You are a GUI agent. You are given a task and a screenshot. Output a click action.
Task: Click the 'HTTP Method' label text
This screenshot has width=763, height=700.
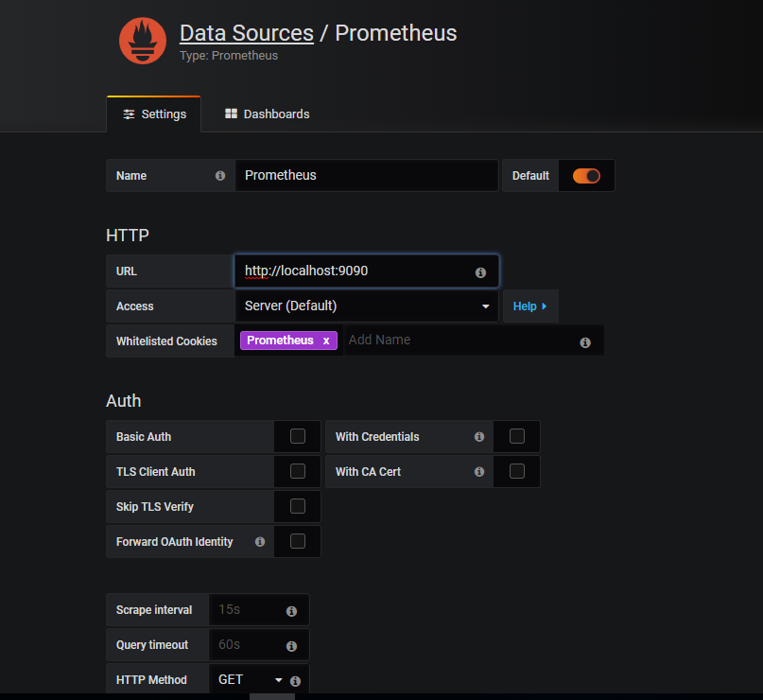pos(151,680)
